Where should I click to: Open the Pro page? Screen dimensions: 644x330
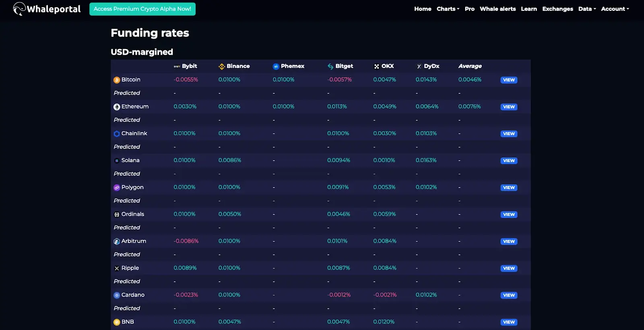coord(470,9)
